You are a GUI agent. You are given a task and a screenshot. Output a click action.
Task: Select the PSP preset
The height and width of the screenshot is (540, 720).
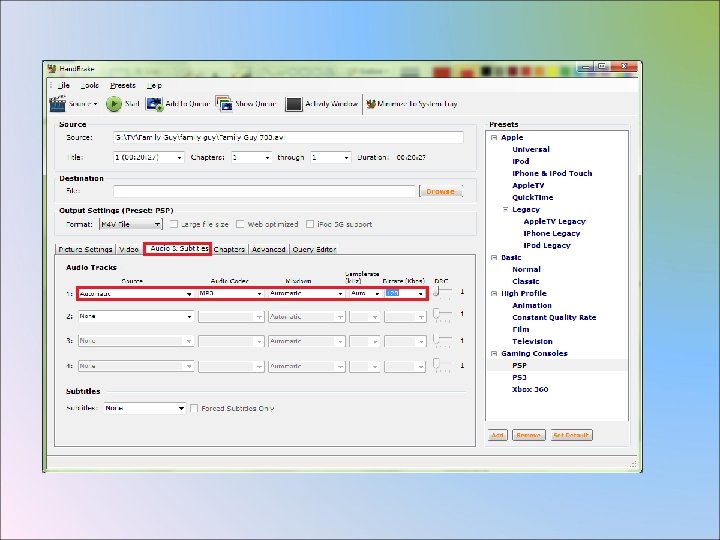click(519, 366)
